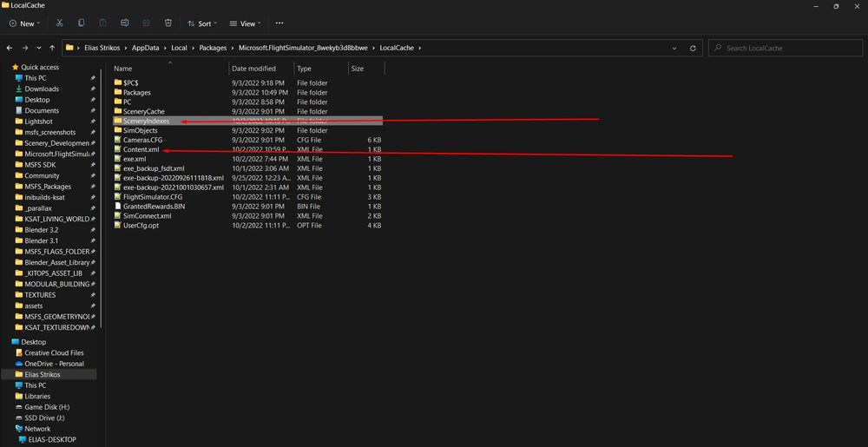Click the Cut scissors icon in toolbar
The image size is (868, 447).
click(59, 23)
